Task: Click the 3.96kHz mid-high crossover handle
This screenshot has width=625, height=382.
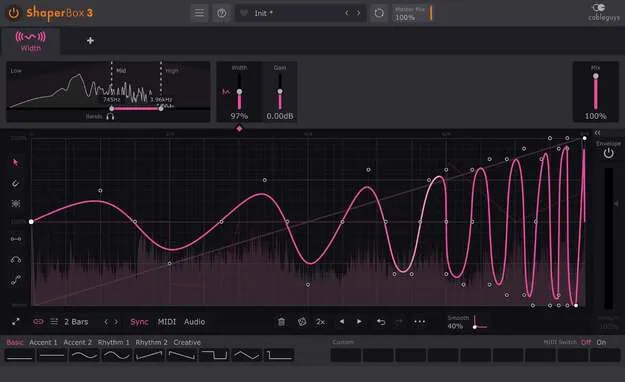Action: [161, 108]
